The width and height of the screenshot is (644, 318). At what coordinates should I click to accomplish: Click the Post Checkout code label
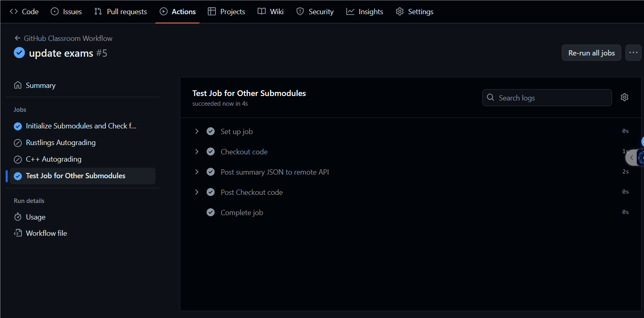click(x=252, y=192)
